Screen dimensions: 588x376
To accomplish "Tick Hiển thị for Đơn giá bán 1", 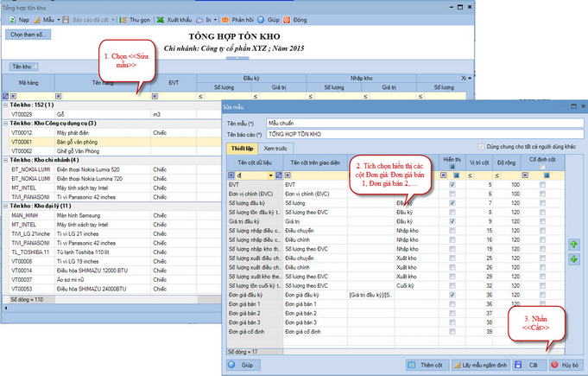I will pos(452,304).
